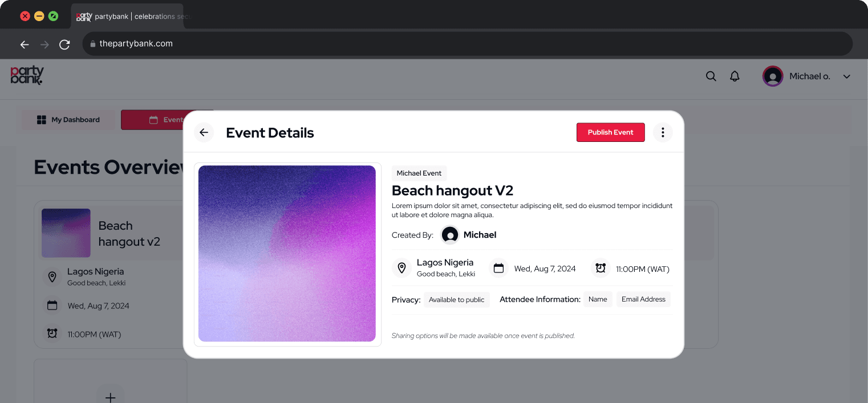The height and width of the screenshot is (403, 868).
Task: Click the large purple event cover image
Action: click(287, 254)
